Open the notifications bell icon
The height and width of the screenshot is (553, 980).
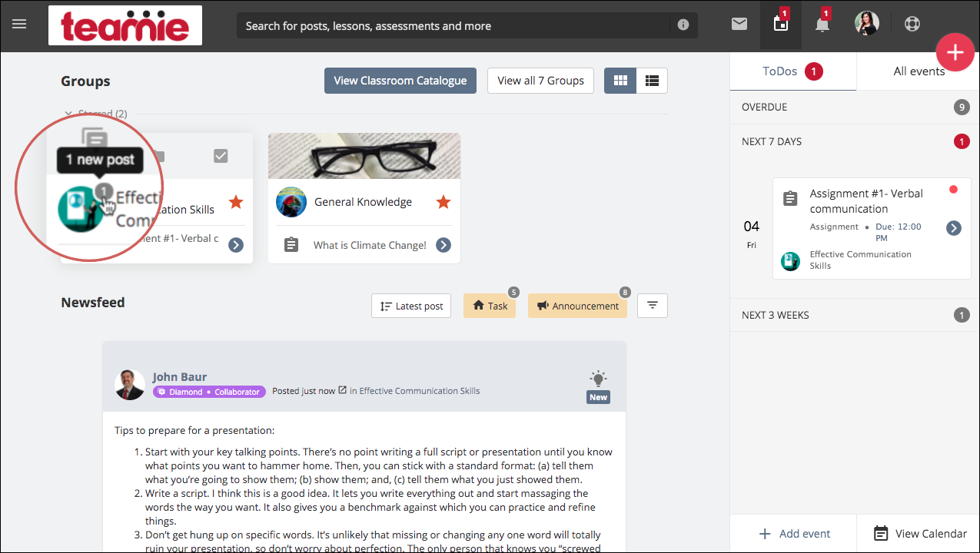[822, 25]
